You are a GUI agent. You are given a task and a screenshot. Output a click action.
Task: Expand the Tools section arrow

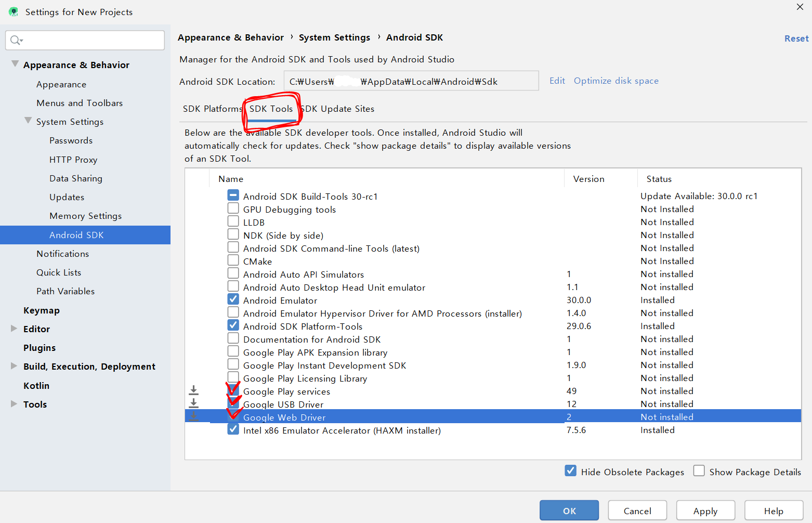14,404
